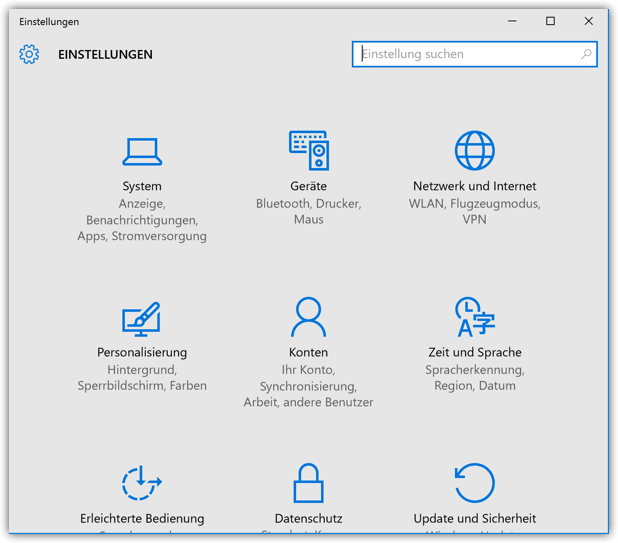The image size is (618, 543).
Task: Open the Datenschutz padlock icon
Action: (x=309, y=483)
